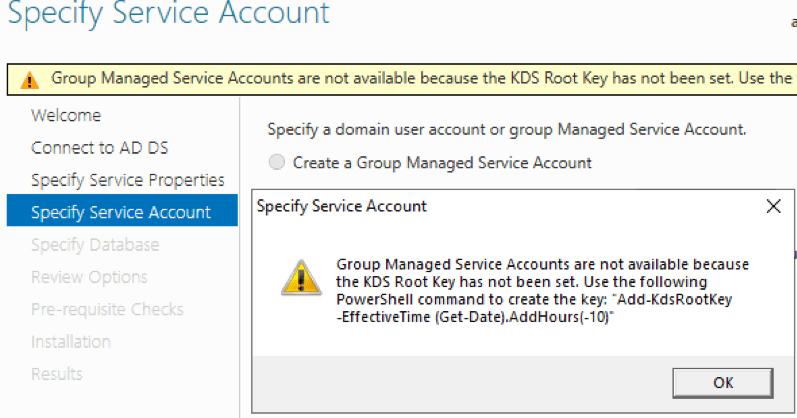797x418 pixels.
Task: Select Create a Group Managed Service Account radio button
Action: coord(277,162)
